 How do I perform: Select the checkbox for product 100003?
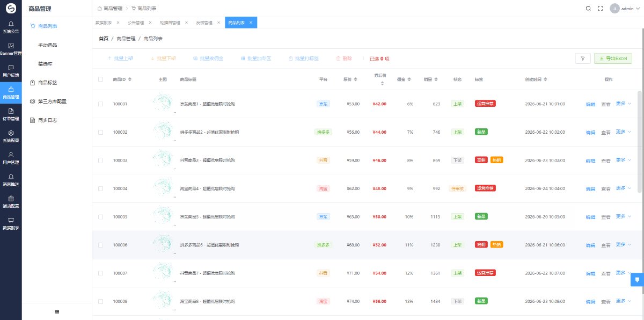pos(100,161)
